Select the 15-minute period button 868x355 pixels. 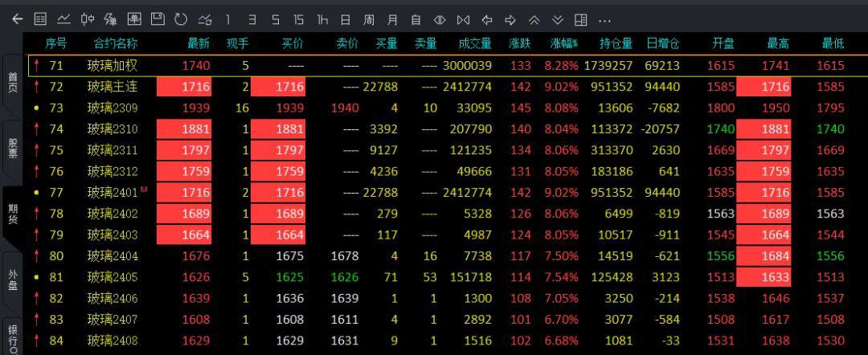coord(298,18)
